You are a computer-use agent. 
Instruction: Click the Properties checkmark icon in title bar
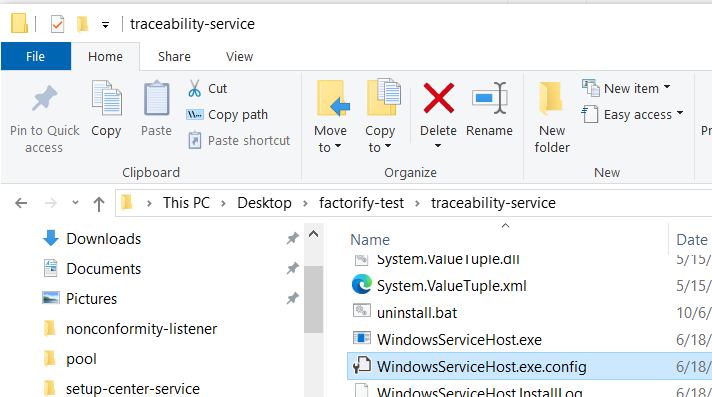57,24
